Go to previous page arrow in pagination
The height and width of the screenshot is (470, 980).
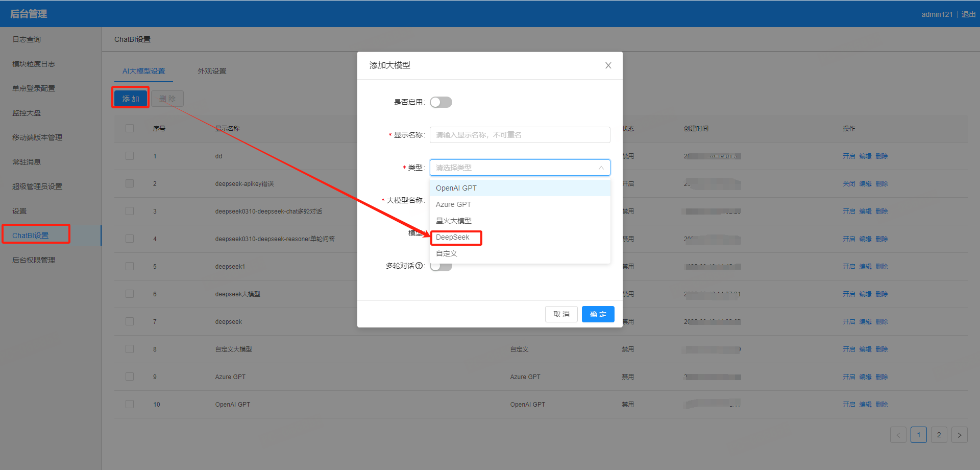click(898, 435)
